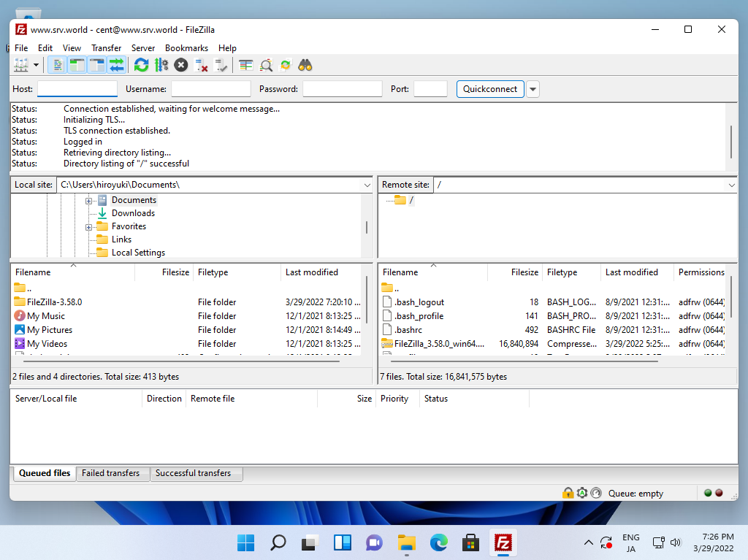Cancel current operation with the X icon

click(x=181, y=66)
